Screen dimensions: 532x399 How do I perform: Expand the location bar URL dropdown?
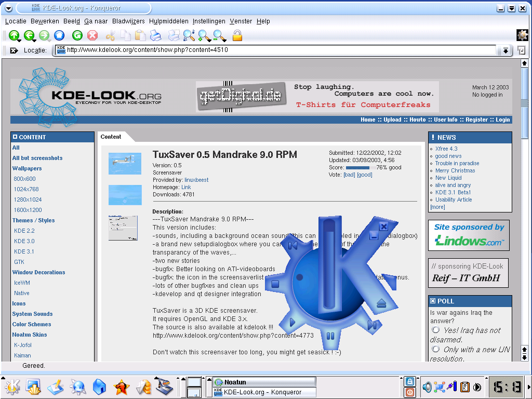coord(506,51)
